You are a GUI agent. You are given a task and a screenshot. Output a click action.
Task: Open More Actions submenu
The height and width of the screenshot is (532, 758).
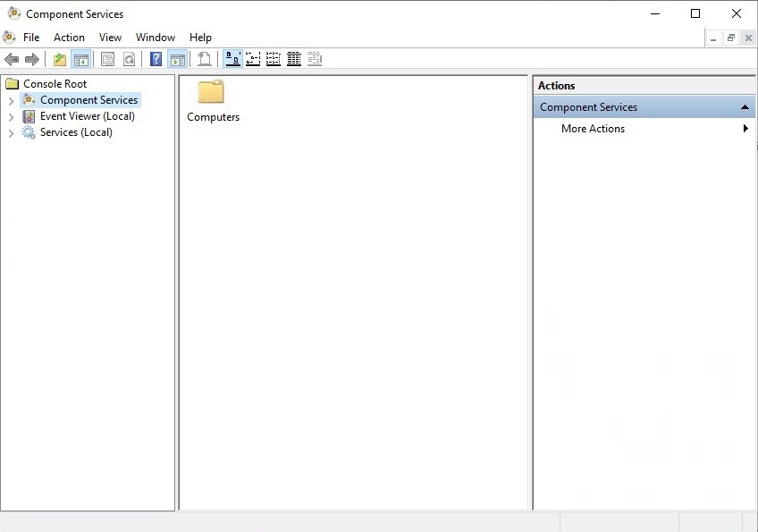click(x=593, y=129)
